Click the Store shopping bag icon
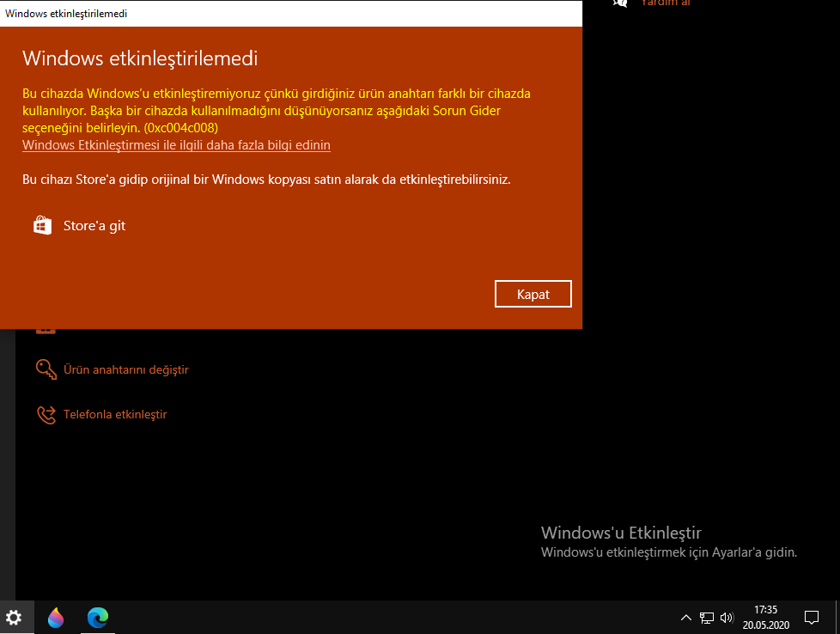 (x=43, y=225)
